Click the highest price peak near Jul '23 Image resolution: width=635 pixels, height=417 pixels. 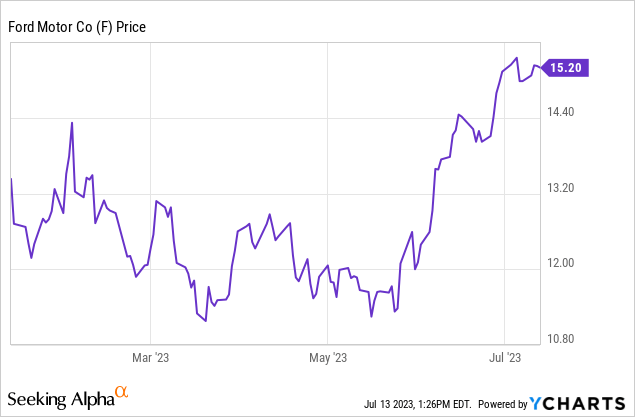pos(516,58)
